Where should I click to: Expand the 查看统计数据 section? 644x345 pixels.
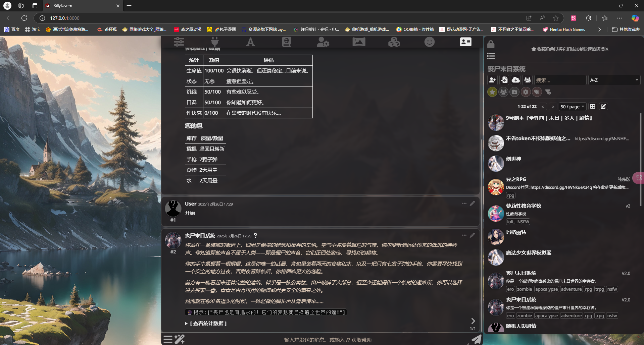point(206,323)
